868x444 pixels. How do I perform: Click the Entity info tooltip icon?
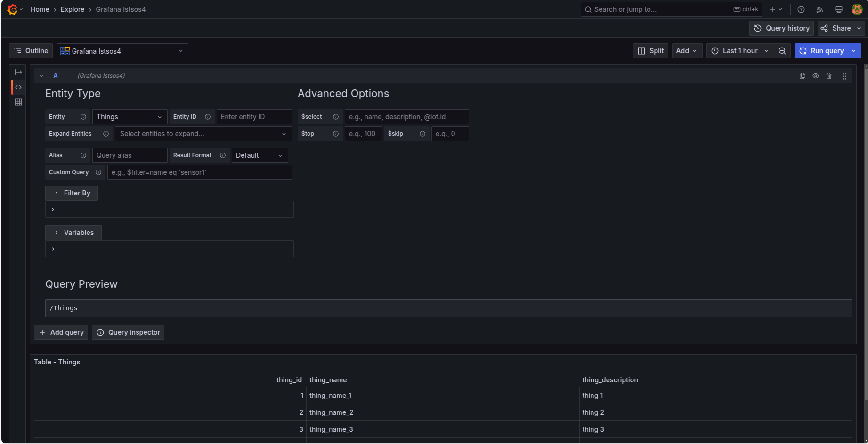[83, 117]
